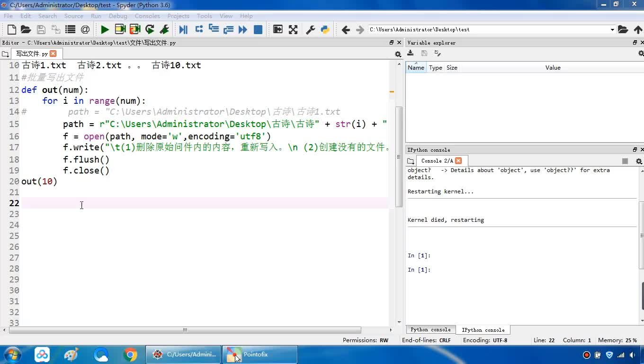Screen dimensions: 644x364
Task: Click the Open file folder icon
Action: pyautogui.click(x=26, y=29)
